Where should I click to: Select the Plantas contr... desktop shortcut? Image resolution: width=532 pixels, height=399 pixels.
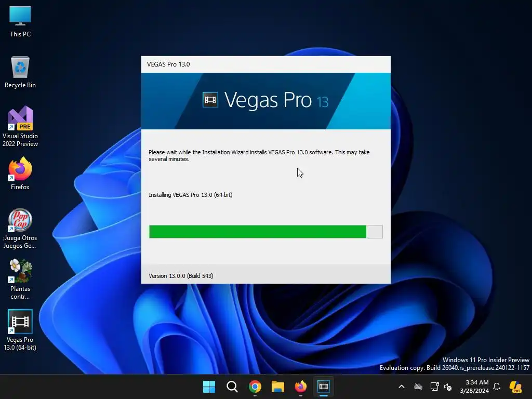[x=20, y=279]
